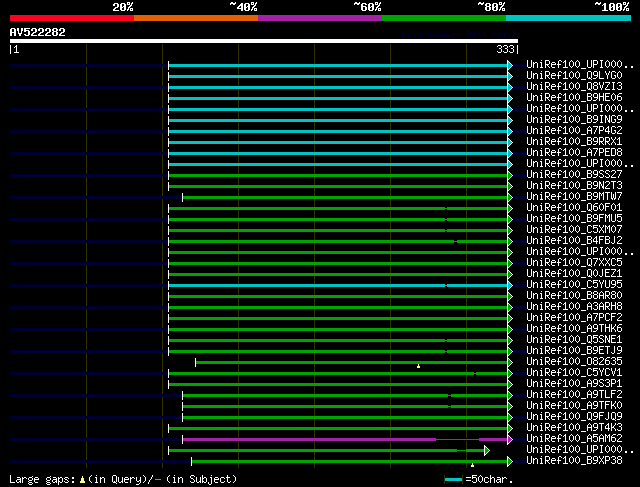Click the yellow gap marker in O82635 row
640x487 pixels.
(418, 366)
